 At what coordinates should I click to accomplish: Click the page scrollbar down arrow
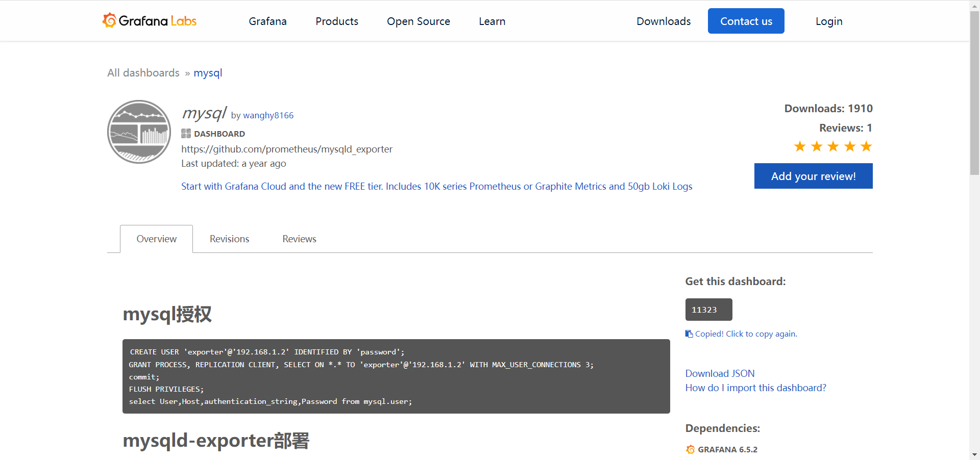(x=975, y=454)
